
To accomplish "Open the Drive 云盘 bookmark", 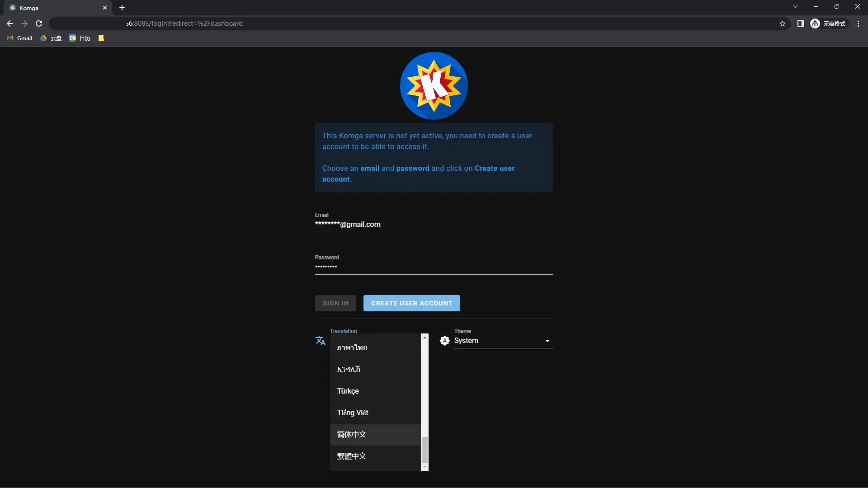I will 51,38.
